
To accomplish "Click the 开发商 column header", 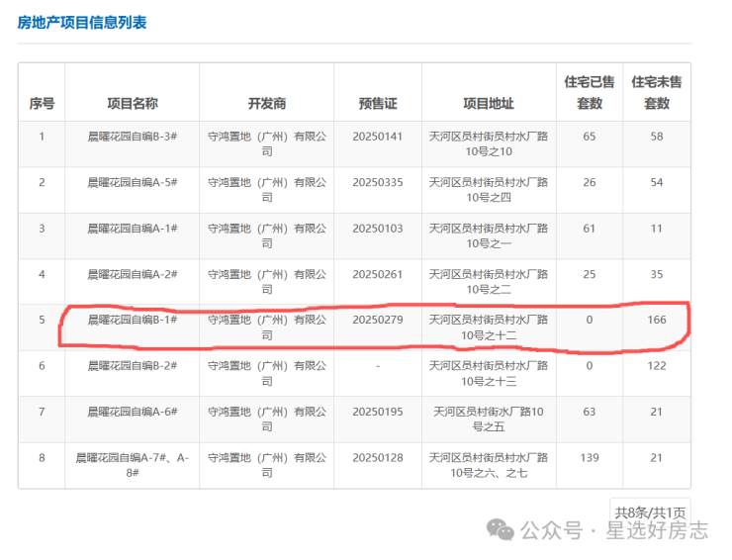I will coord(267,103).
